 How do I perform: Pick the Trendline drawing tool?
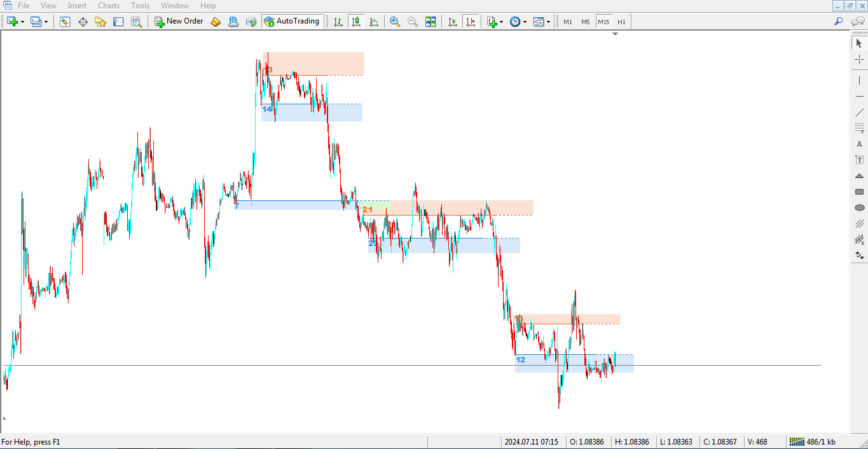pos(860,113)
